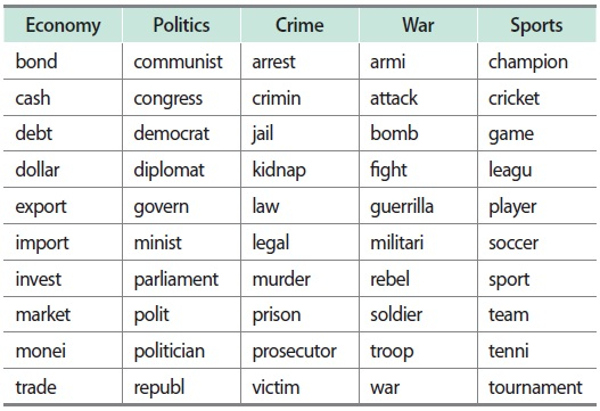Click the Economy column header
The height and width of the screenshot is (411, 600).
(63, 25)
